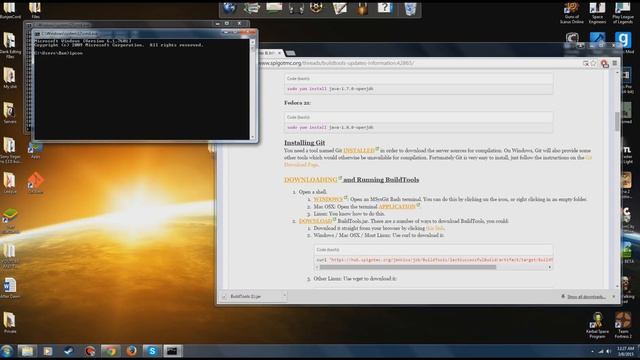Click the Command Prompt taskbar button
Screen dimensions: 640x360
click(173, 351)
